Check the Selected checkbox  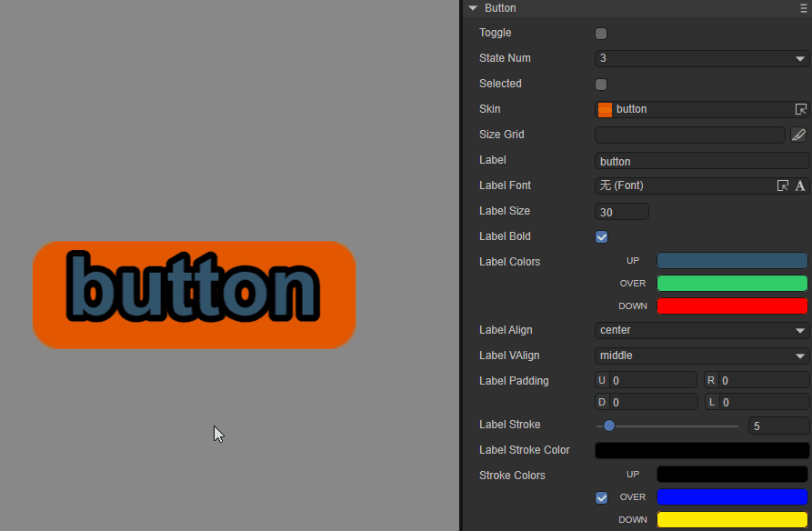601,85
